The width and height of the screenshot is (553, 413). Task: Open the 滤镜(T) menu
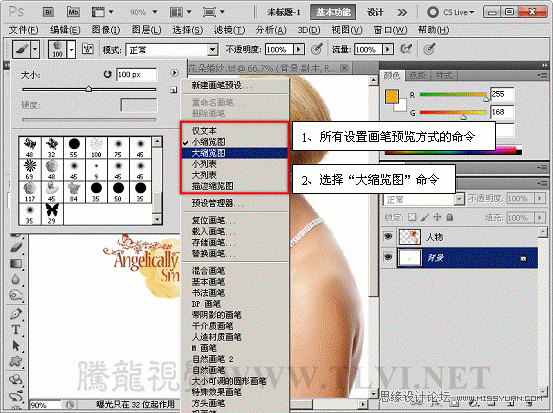click(x=229, y=30)
